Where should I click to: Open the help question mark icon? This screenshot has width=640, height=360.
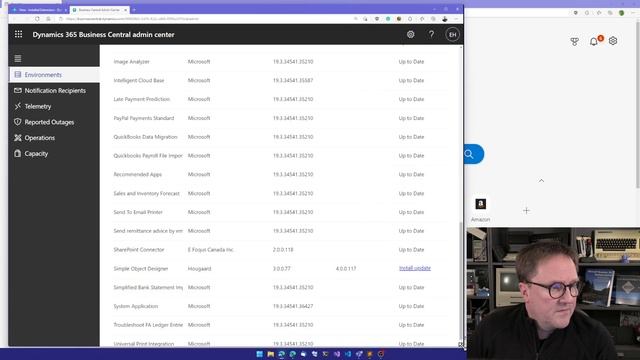click(431, 34)
